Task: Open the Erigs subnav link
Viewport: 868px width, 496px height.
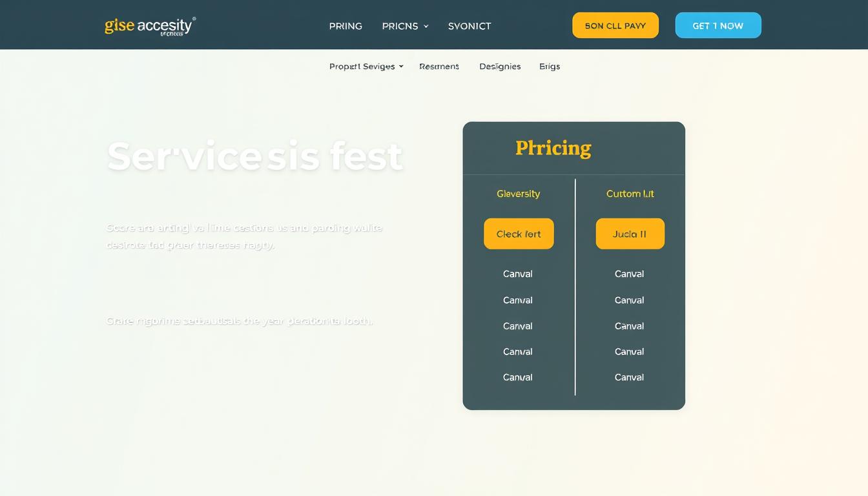Action: (550, 67)
